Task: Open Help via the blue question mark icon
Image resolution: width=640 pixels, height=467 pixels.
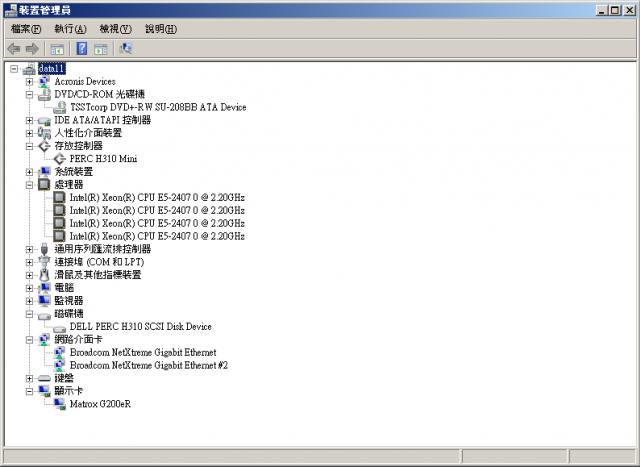Action: (x=82, y=49)
